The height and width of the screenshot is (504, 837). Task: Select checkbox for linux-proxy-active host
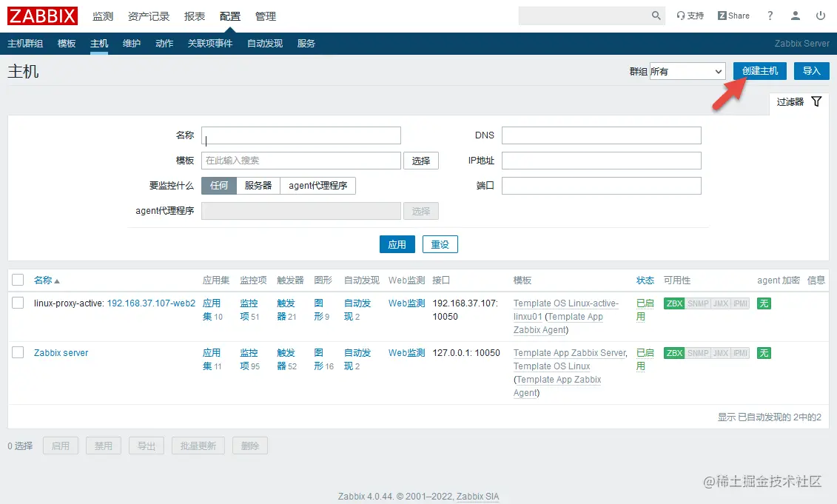coord(18,303)
